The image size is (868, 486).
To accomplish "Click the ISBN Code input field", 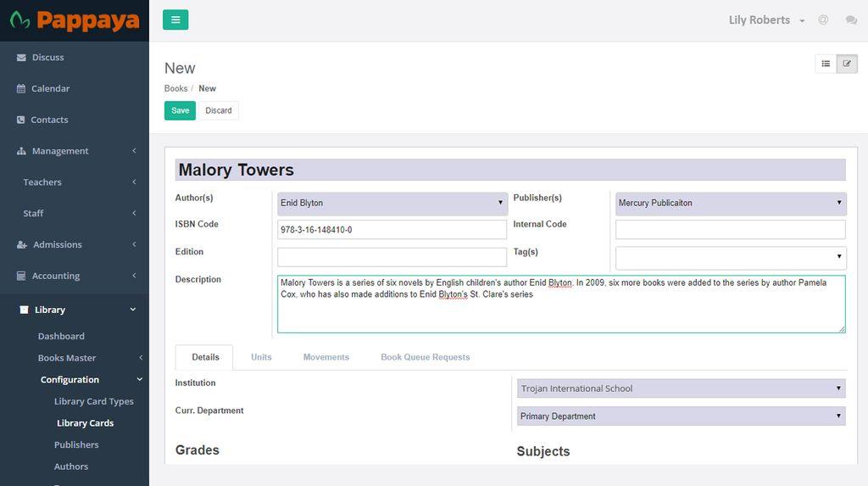I will click(392, 230).
